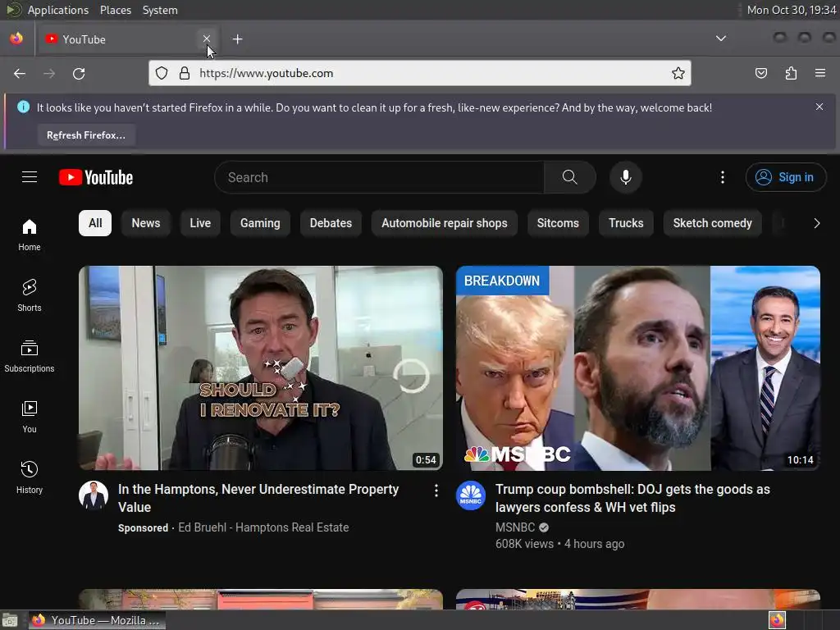Open History from the sidebar
The height and width of the screenshot is (630, 840).
(x=30, y=477)
